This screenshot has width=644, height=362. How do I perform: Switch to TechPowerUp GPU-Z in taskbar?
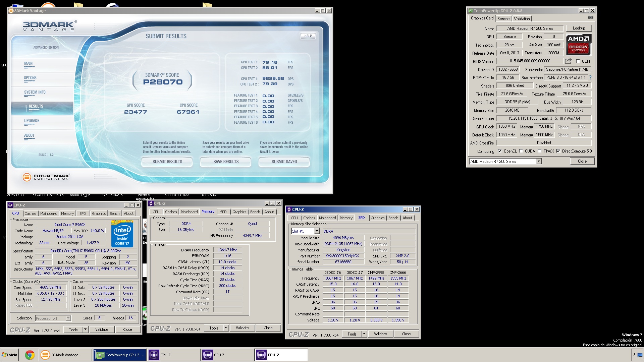click(x=119, y=355)
